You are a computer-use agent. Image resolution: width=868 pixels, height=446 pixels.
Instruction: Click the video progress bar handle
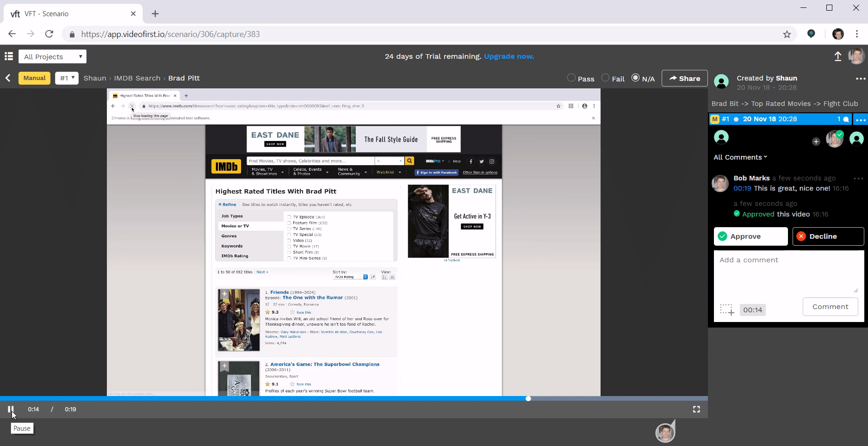[528, 398]
